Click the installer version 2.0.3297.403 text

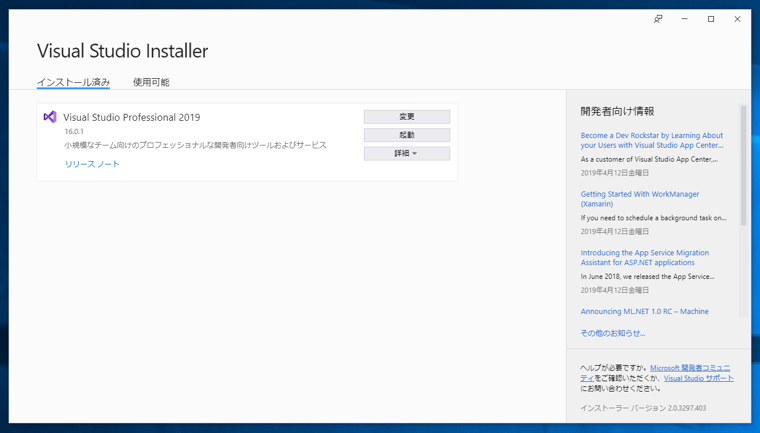click(687, 408)
